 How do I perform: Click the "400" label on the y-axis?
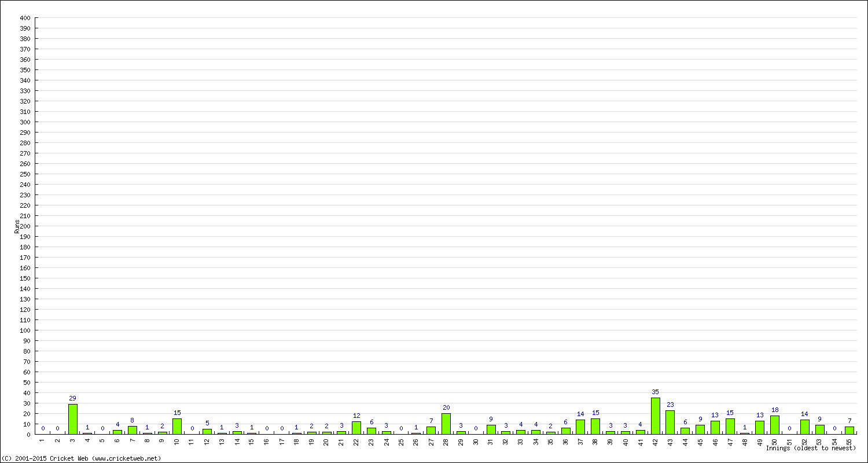pos(25,18)
